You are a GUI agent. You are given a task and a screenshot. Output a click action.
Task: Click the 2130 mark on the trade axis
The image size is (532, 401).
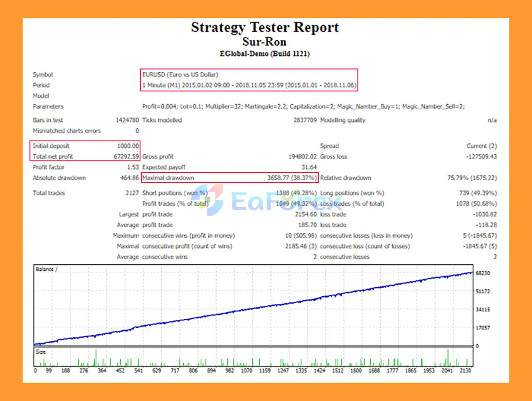[x=465, y=370]
